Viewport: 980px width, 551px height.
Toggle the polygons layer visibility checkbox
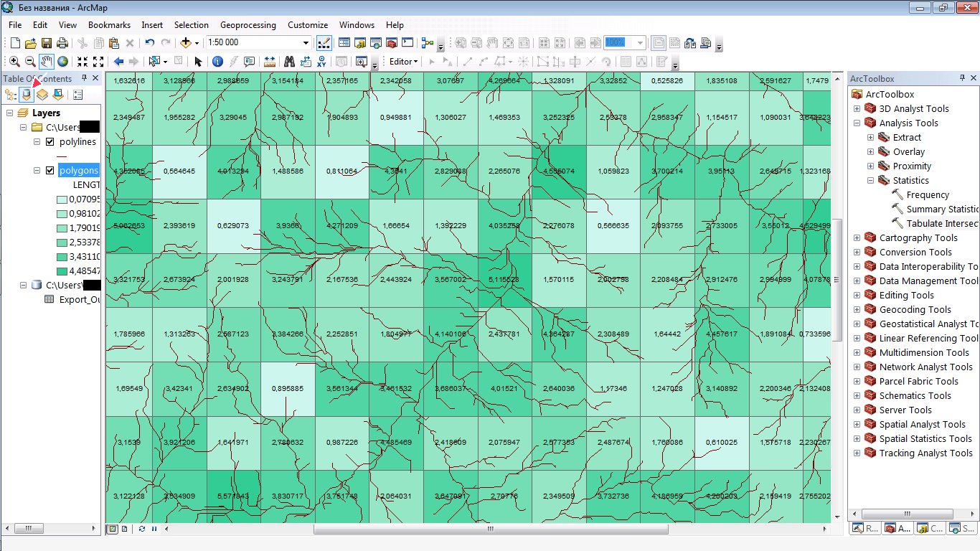click(x=50, y=171)
